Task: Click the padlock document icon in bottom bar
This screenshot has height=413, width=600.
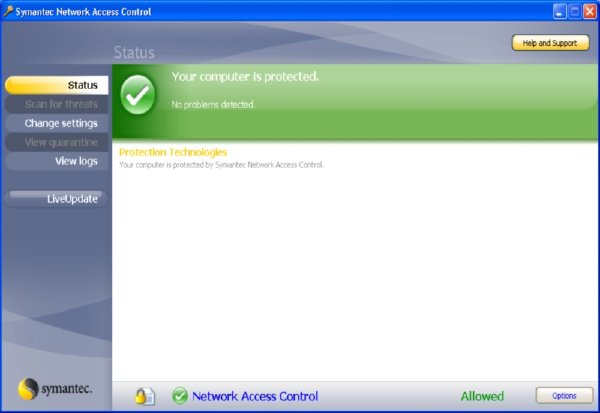Action: click(x=145, y=396)
